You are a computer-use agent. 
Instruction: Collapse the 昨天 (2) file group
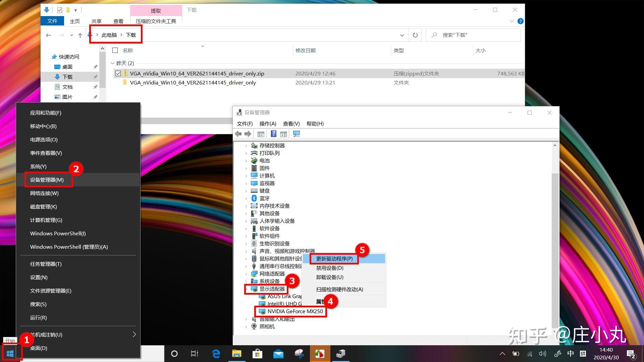(112, 63)
